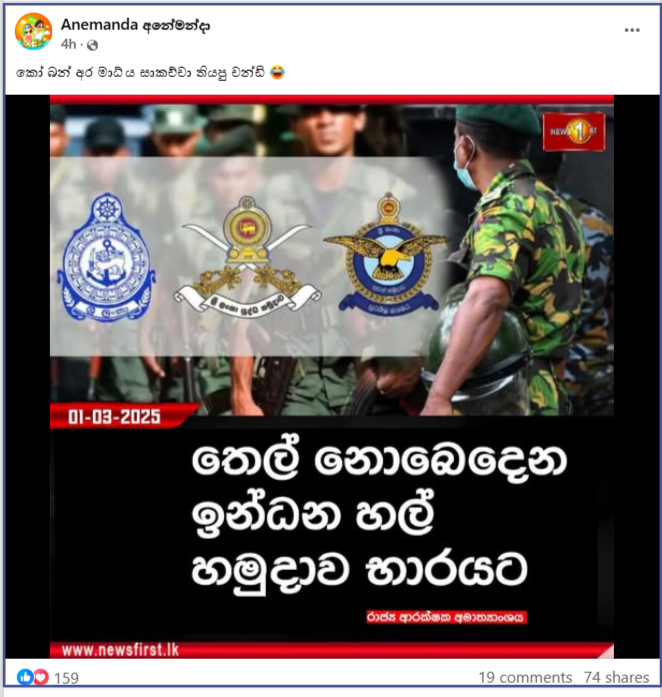Click the Anemanda page name link
This screenshot has height=697, width=662.
[135, 25]
